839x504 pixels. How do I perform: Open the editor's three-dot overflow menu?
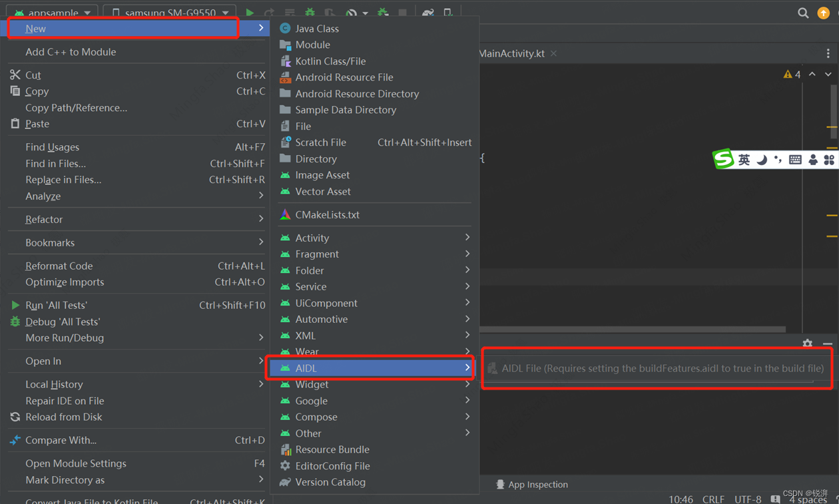(x=829, y=53)
